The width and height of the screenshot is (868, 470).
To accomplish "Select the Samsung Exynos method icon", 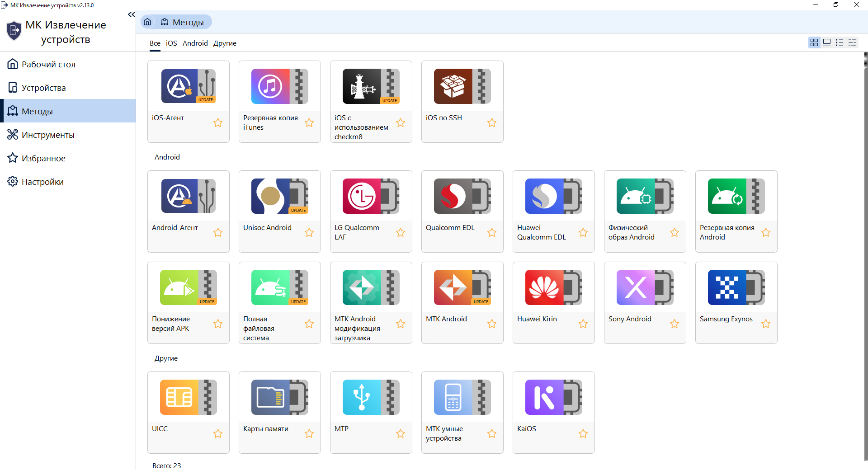I will 736,287.
